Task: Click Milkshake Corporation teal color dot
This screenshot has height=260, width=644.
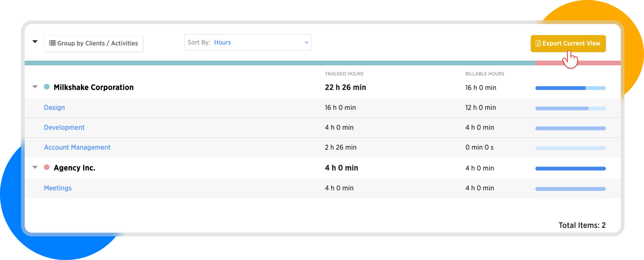Action: (x=47, y=87)
